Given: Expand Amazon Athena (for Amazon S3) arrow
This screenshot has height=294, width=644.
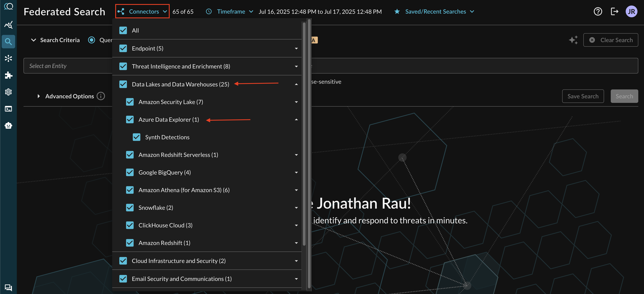Looking at the screenshot, I should point(296,190).
